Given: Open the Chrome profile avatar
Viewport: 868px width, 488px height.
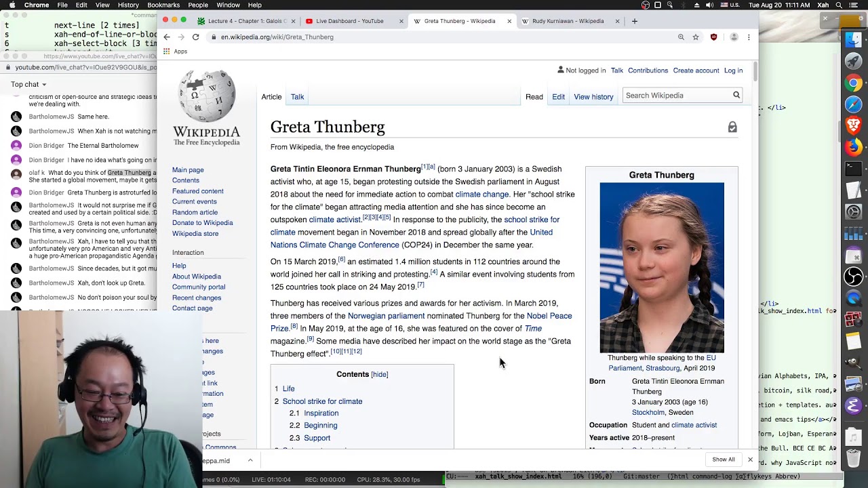Looking at the screenshot, I should (734, 37).
